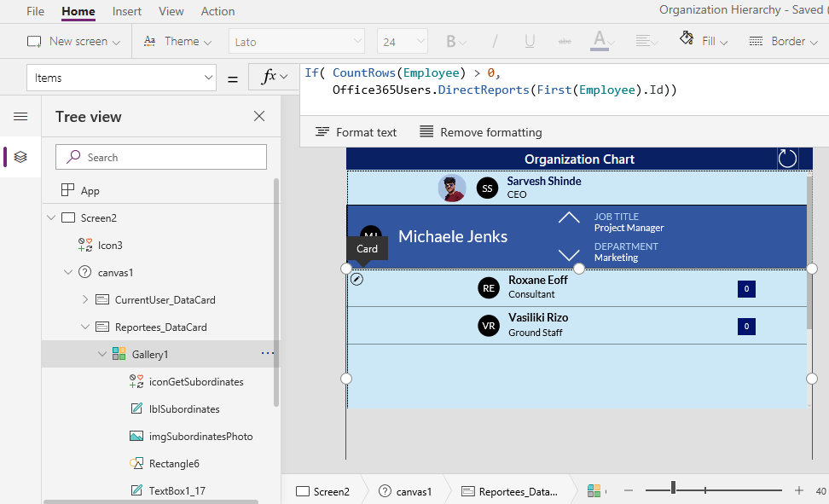
Task: Click the Fill paint bucket icon
Action: 685,40
